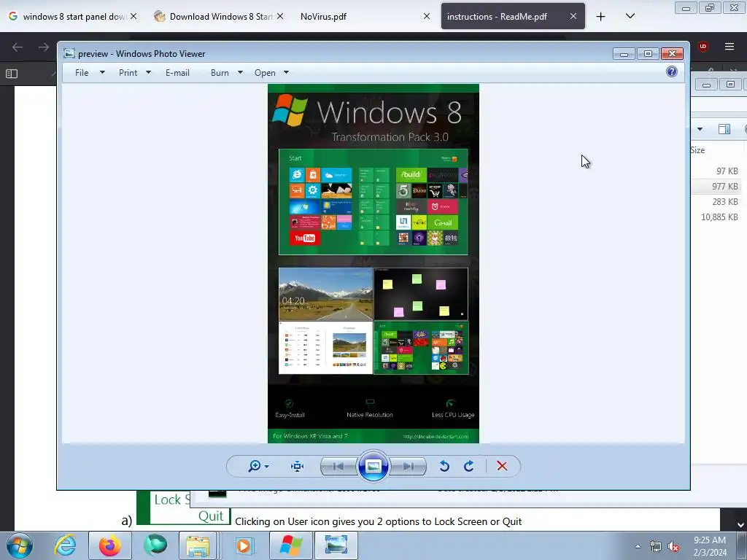747x560 pixels.
Task: Open the network tray icon
Action: pyautogui.click(x=656, y=547)
